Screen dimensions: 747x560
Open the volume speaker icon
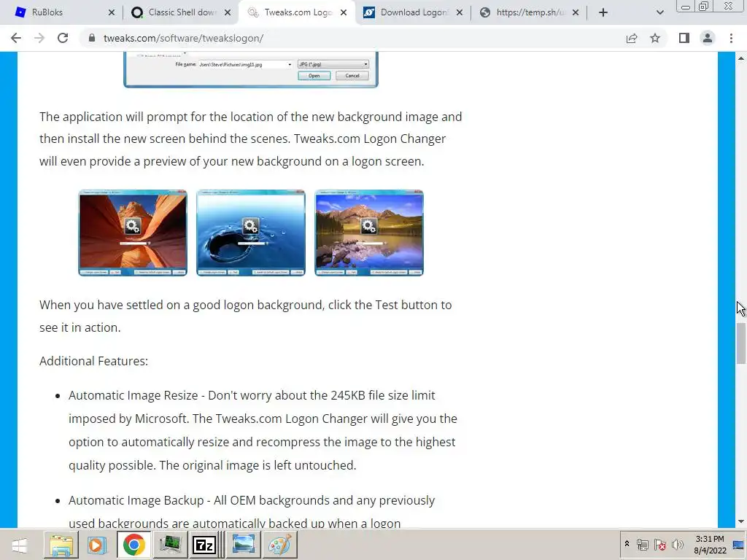tap(677, 545)
